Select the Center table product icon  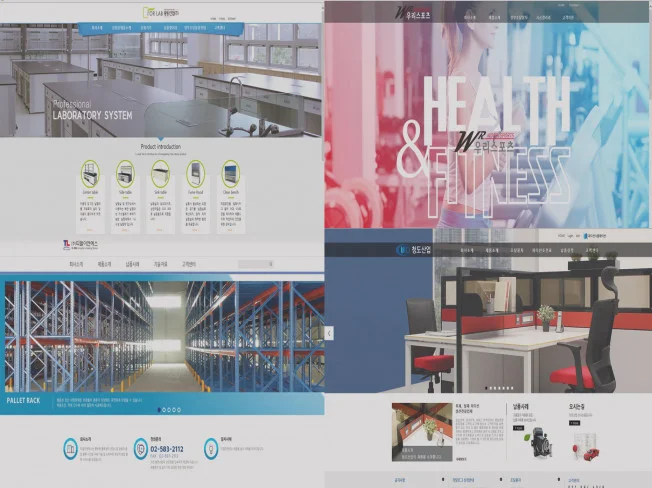point(90,174)
